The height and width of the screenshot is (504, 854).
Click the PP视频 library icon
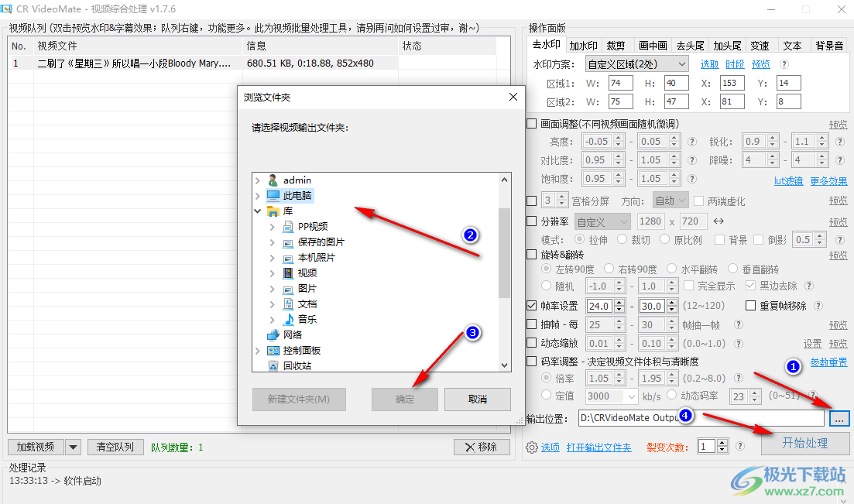pyautogui.click(x=288, y=226)
